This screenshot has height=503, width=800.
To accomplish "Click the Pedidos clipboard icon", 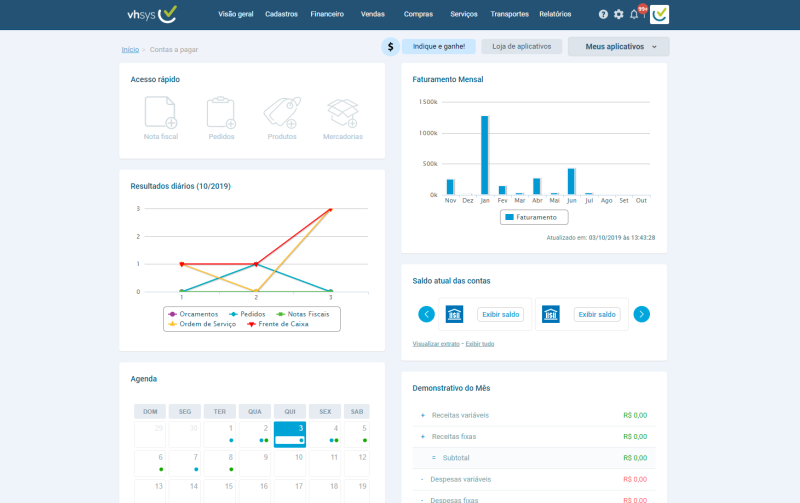I will click(221, 112).
